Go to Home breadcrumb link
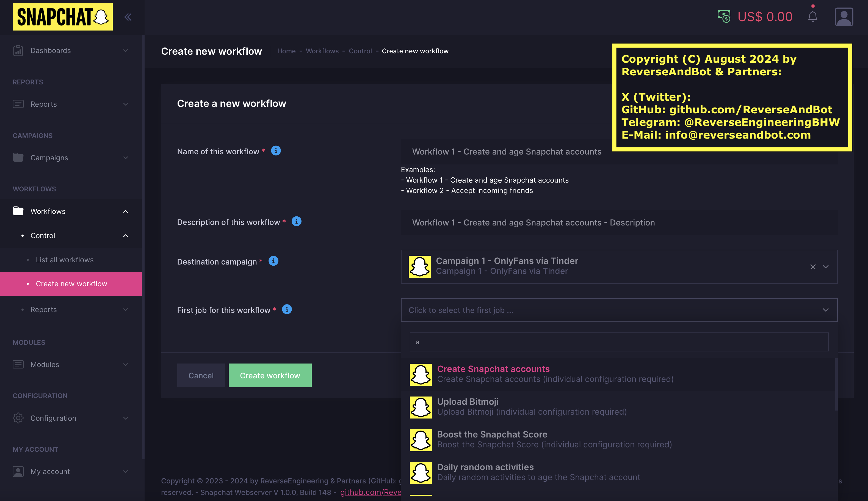This screenshot has height=501, width=868. (x=286, y=51)
